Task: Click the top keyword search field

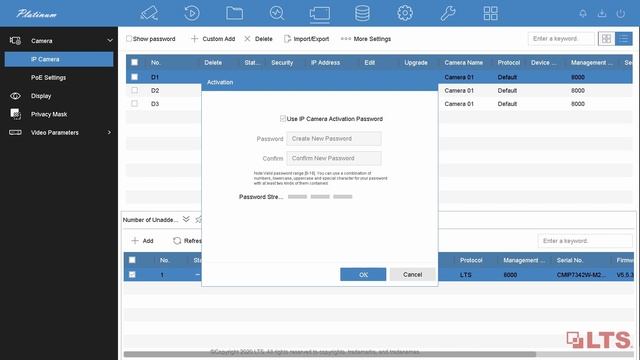Action: 561,39
